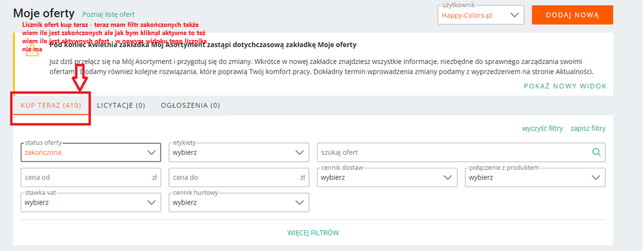Open the Poznaj listę ofert link
644x251 pixels.
click(x=108, y=14)
